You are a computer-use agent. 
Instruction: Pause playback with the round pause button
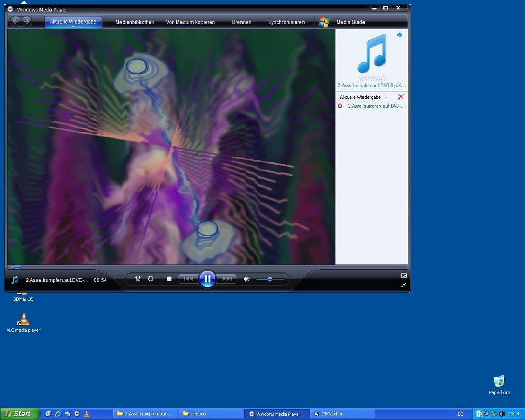click(207, 279)
